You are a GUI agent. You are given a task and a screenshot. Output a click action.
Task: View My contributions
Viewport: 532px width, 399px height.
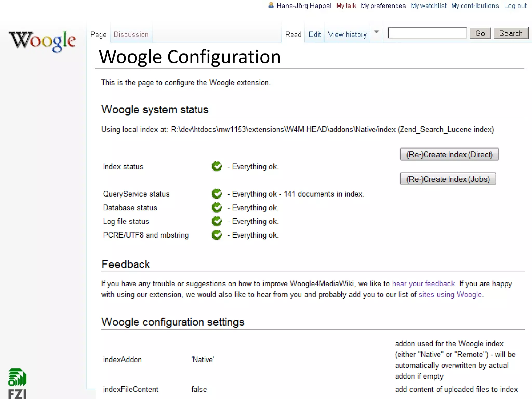(475, 6)
